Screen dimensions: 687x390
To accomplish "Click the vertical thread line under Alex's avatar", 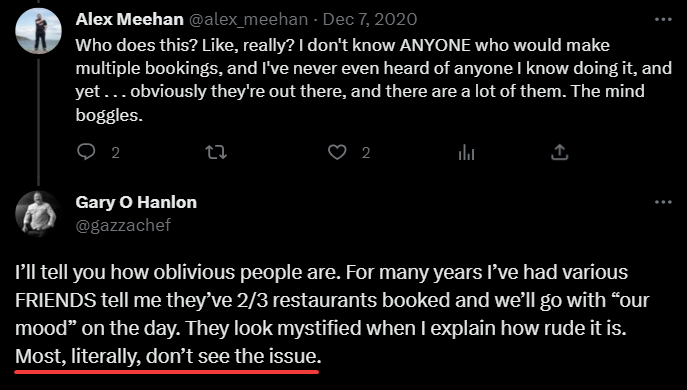I will coord(39,122).
